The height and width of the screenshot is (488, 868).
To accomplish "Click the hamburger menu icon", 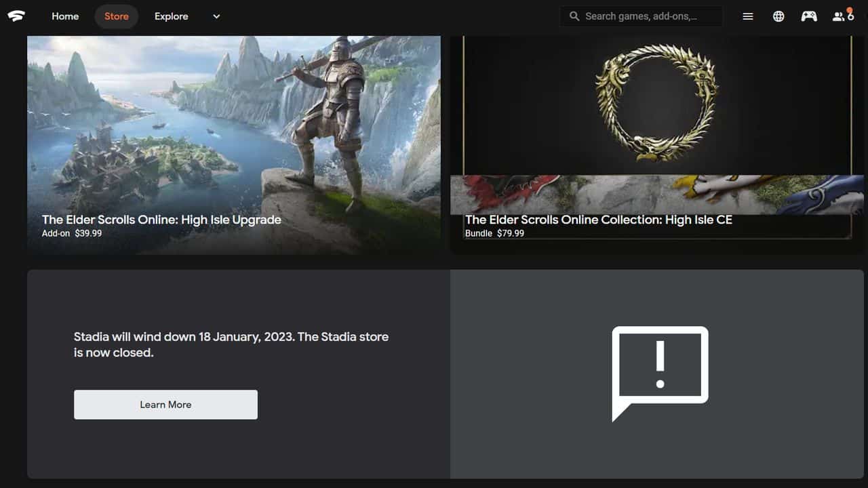I will pyautogui.click(x=747, y=16).
